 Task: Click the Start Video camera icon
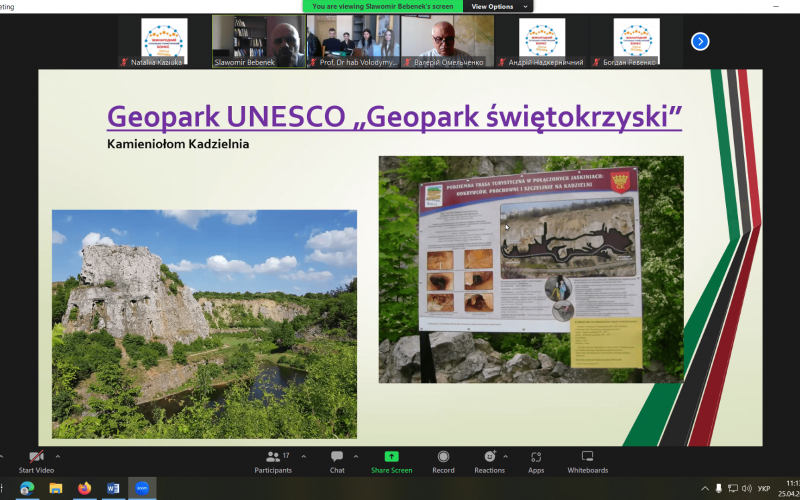point(36,457)
